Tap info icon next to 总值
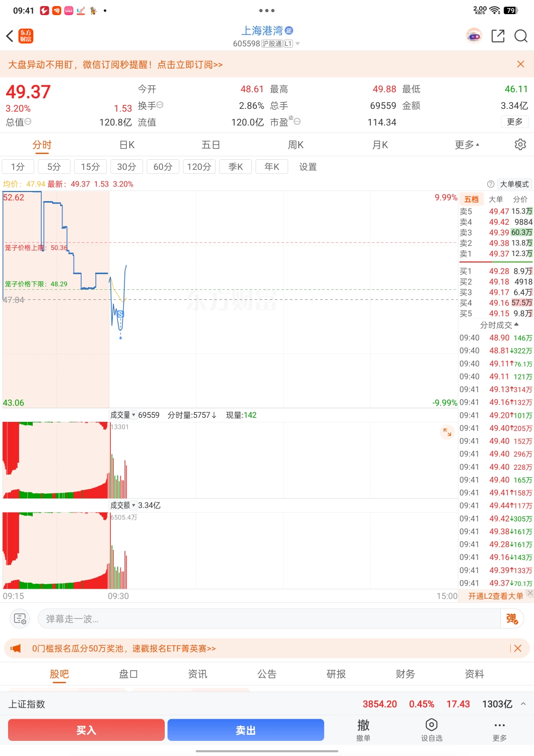 [x=28, y=121]
